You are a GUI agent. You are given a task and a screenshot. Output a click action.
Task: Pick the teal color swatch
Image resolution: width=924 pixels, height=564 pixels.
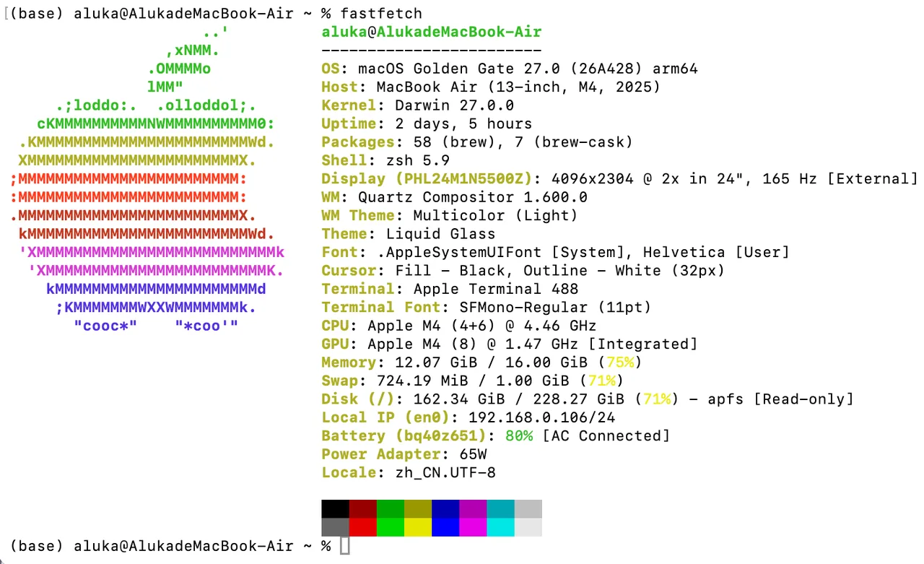point(500,508)
